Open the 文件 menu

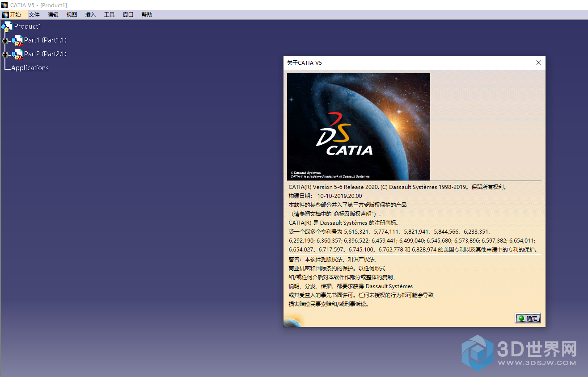[x=34, y=15]
